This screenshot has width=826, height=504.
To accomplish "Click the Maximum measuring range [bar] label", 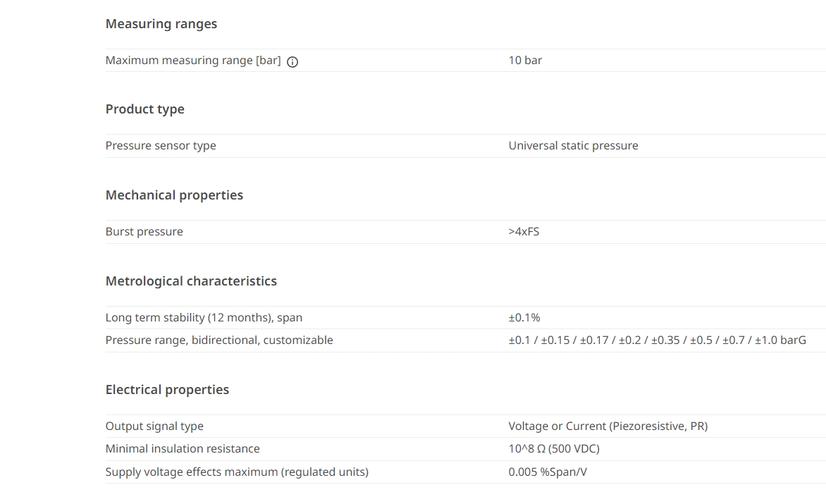I will [x=193, y=61].
